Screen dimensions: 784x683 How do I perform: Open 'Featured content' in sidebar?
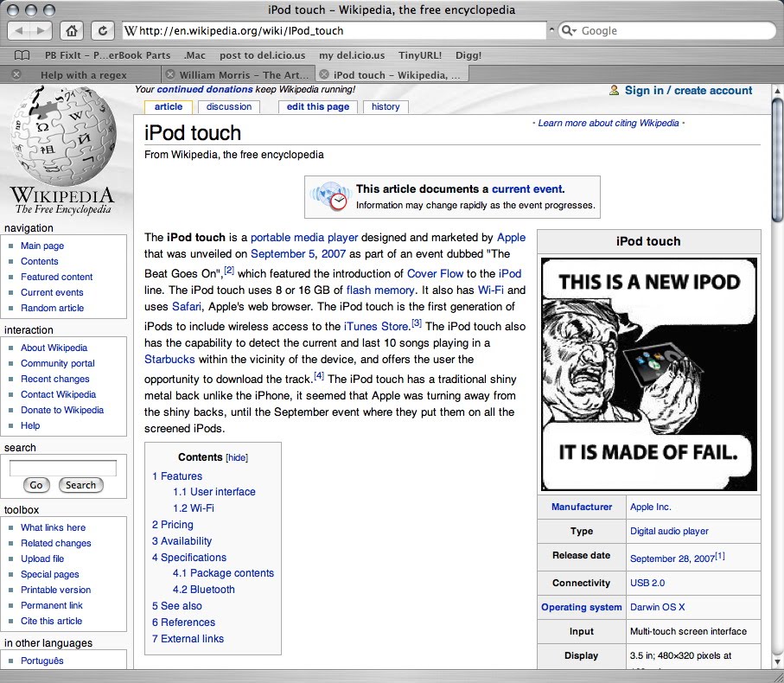coord(56,277)
